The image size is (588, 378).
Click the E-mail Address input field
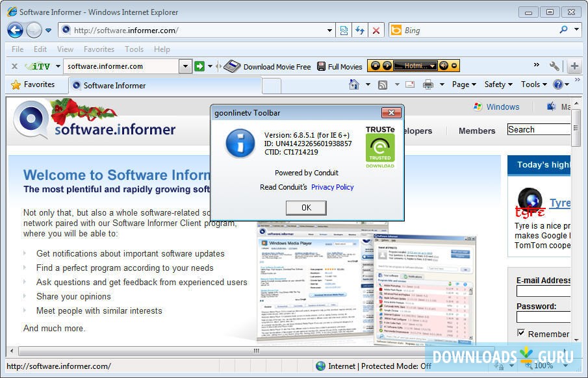coord(543,292)
